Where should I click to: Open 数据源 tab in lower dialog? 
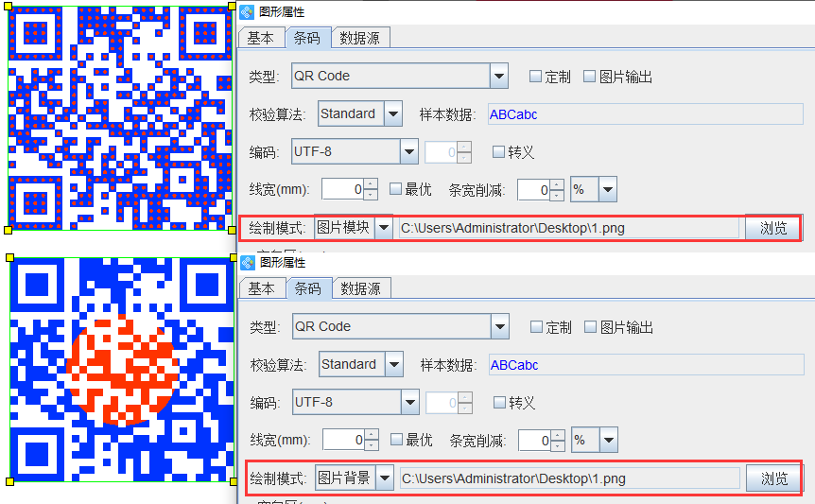click(361, 288)
